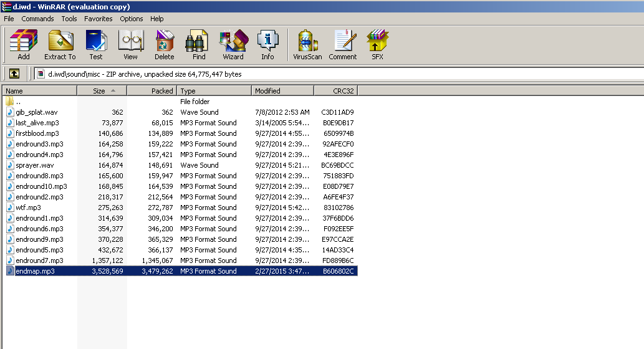Image resolution: width=644 pixels, height=349 pixels.
Task: Launch the Wizard tool
Action: (233, 45)
